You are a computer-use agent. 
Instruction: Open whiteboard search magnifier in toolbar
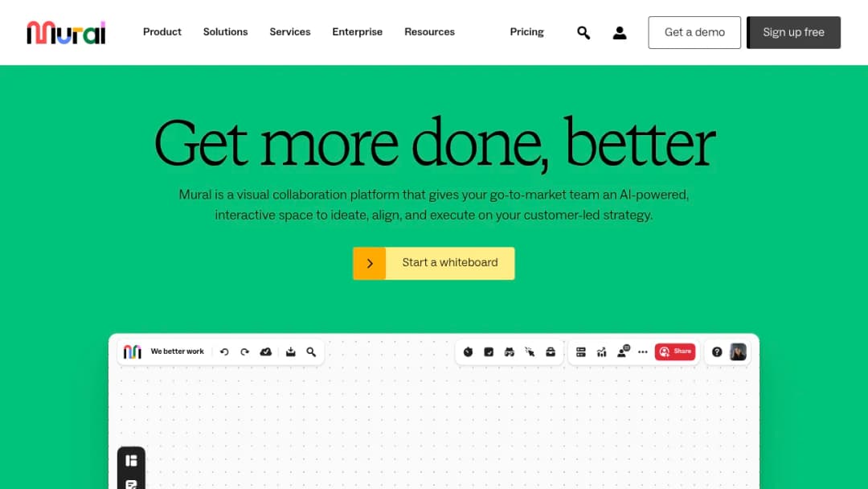[311, 351]
